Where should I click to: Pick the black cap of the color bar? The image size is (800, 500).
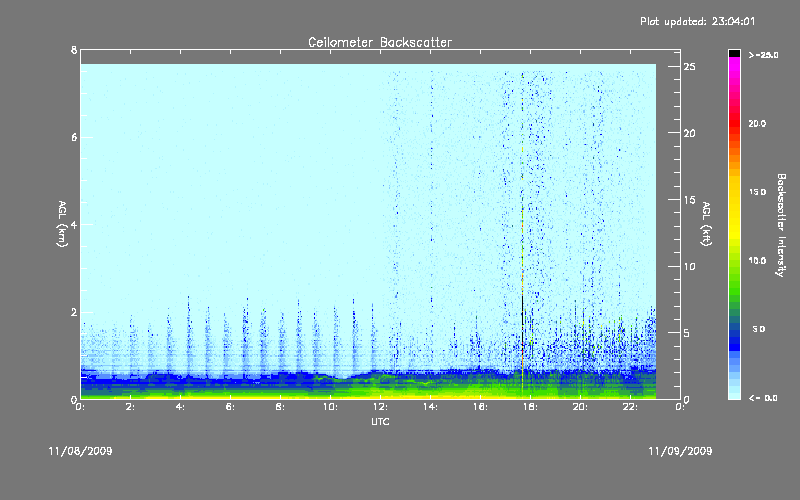(x=734, y=53)
